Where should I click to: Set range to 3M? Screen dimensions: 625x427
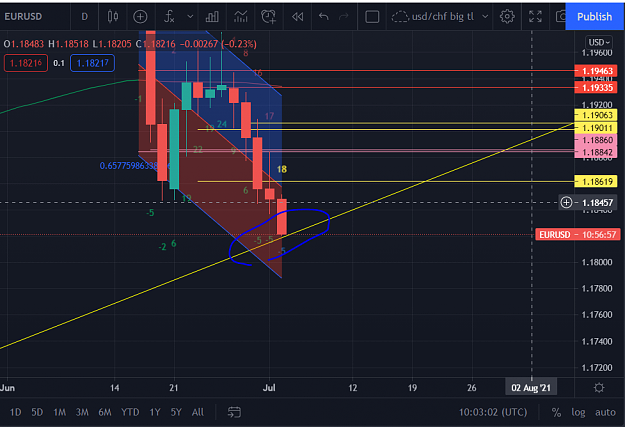[x=82, y=412]
